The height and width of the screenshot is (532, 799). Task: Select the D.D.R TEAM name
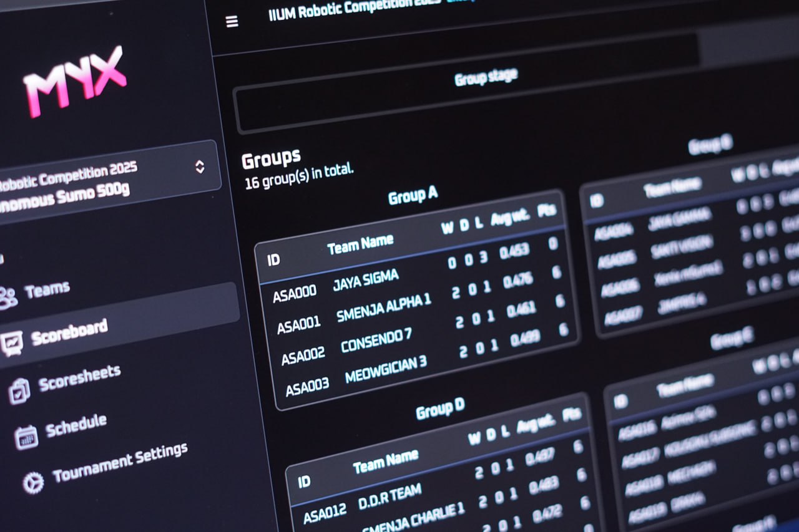pos(390,497)
